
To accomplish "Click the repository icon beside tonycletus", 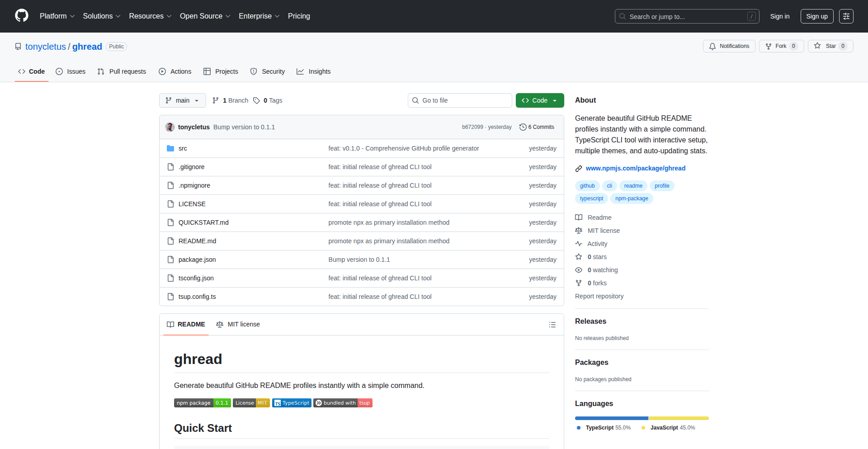I will click(18, 47).
